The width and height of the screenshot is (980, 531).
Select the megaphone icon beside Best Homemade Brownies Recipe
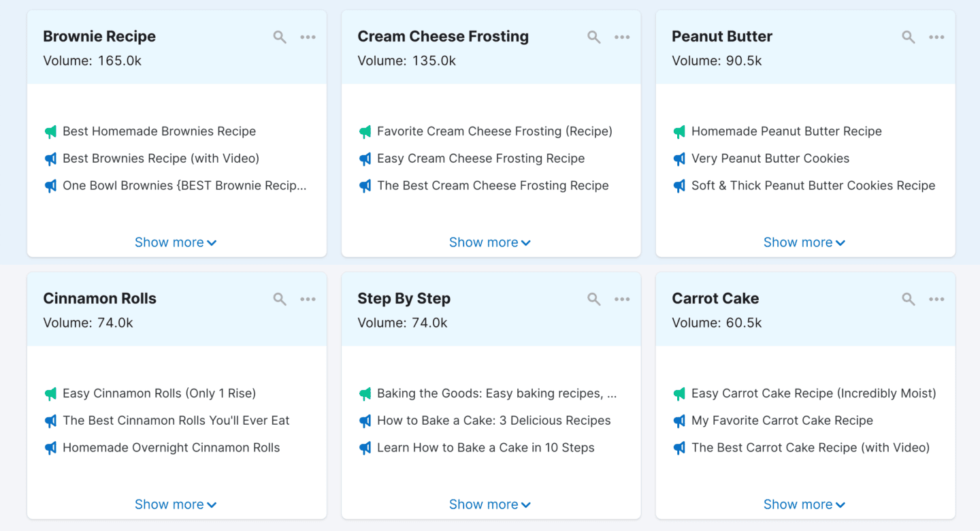click(50, 131)
